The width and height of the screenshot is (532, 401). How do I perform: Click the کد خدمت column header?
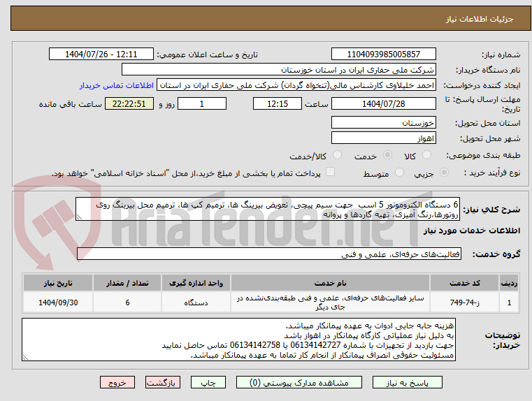pos(464,283)
